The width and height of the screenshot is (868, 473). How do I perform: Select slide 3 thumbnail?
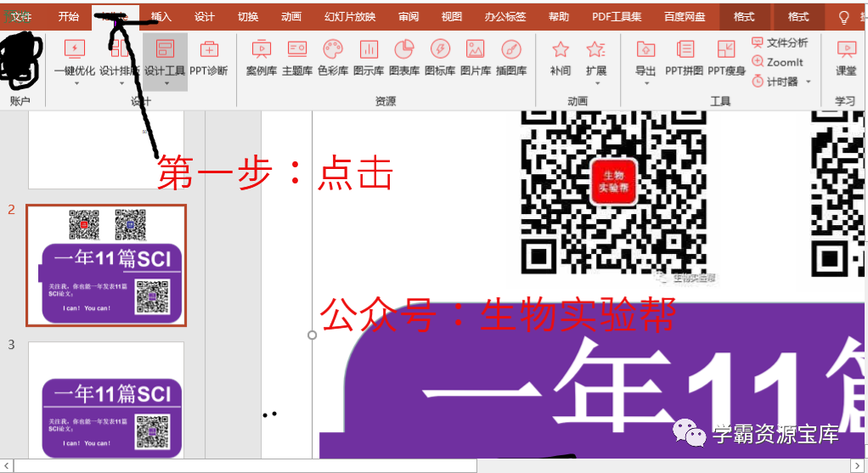pyautogui.click(x=106, y=400)
